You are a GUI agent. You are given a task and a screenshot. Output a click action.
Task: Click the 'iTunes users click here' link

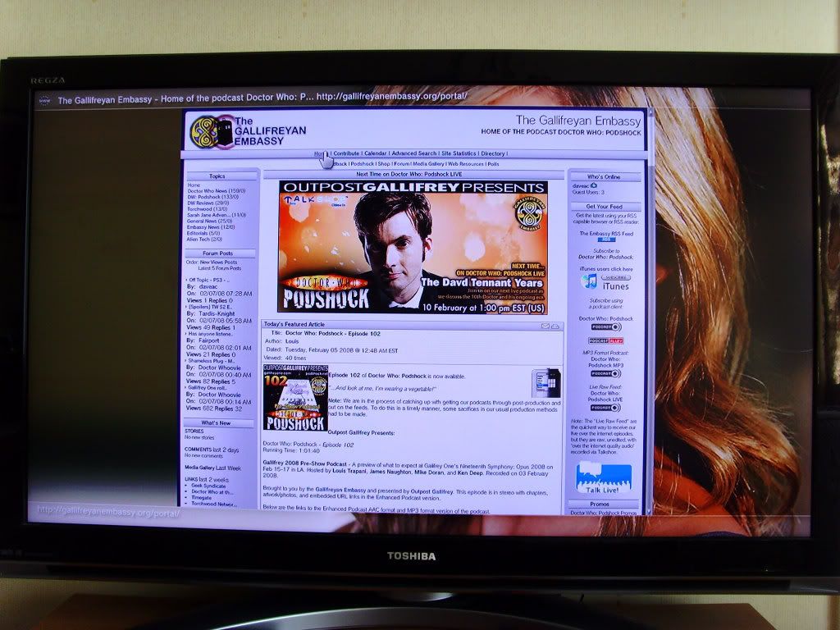pyautogui.click(x=606, y=269)
